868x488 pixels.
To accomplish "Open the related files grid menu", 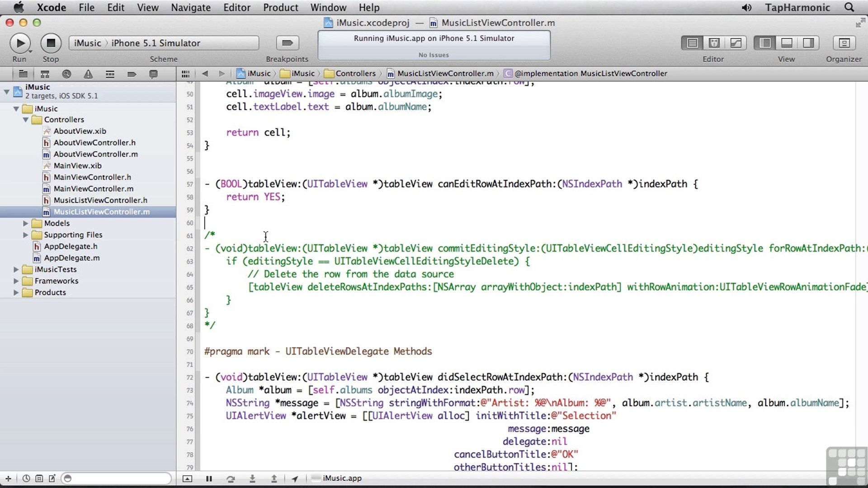I will [185, 74].
